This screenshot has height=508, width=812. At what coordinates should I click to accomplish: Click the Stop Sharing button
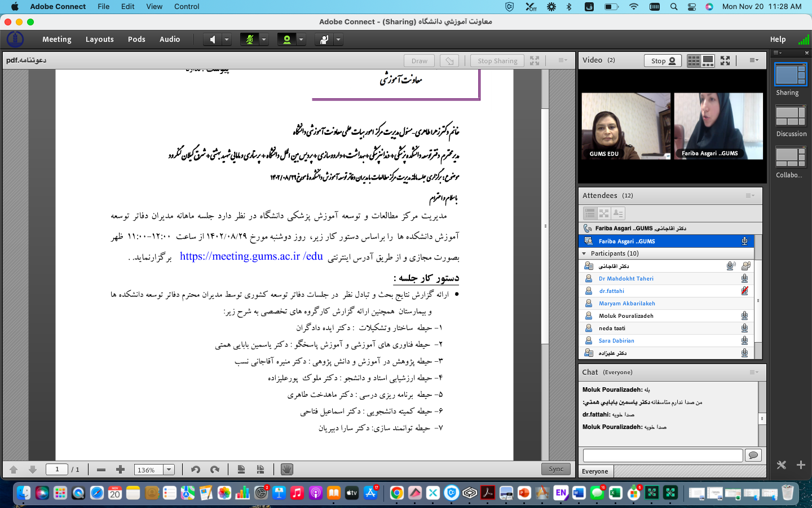(x=497, y=61)
